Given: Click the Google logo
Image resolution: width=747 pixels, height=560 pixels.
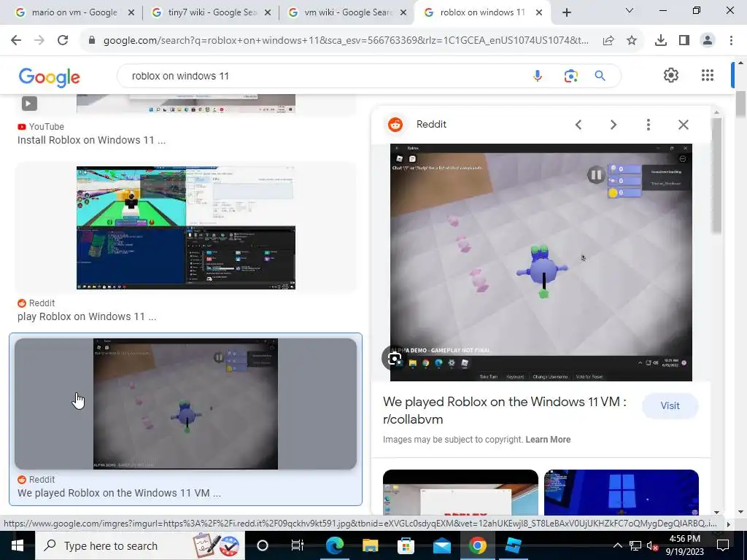Looking at the screenshot, I should click(49, 77).
